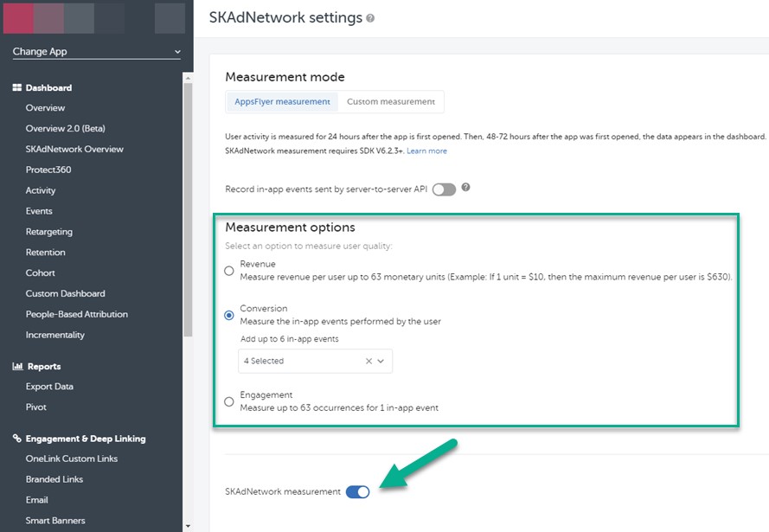Screen dimensions: 769x532
Task: Select the AppsFlyer measurement tab
Action: point(282,102)
